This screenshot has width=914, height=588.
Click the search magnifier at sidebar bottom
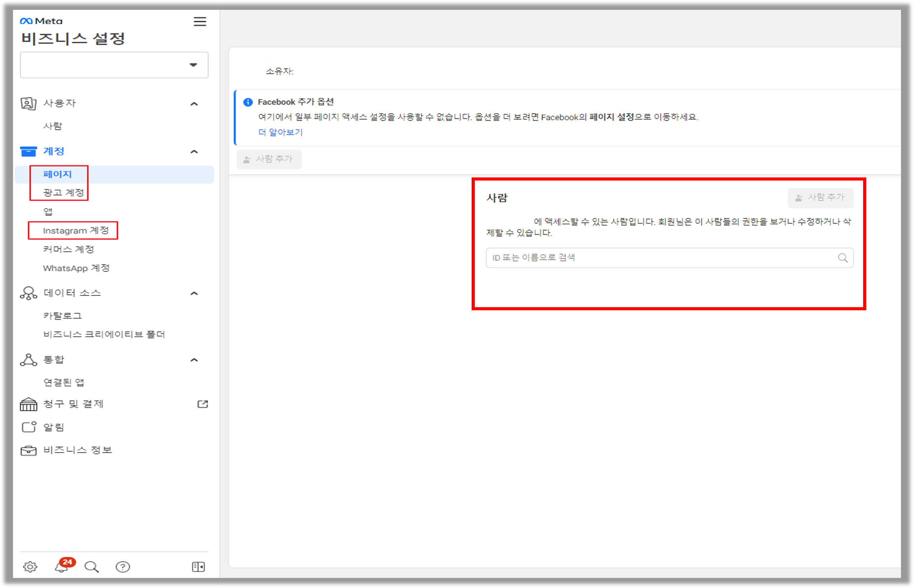point(92,567)
